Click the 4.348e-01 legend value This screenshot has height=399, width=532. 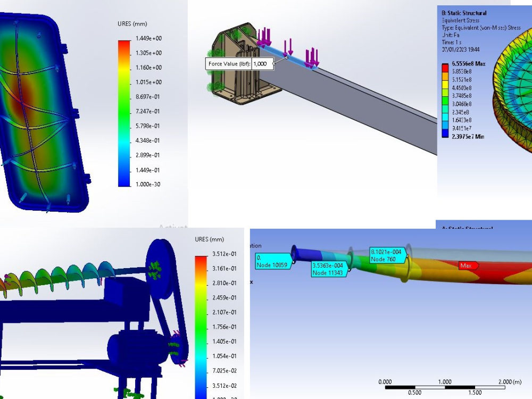[x=147, y=140]
